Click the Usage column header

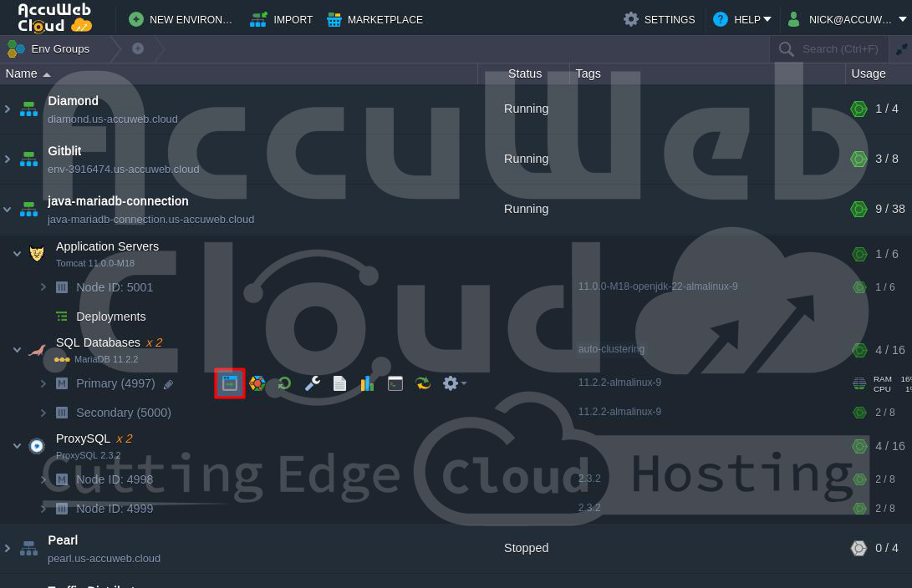click(x=869, y=73)
